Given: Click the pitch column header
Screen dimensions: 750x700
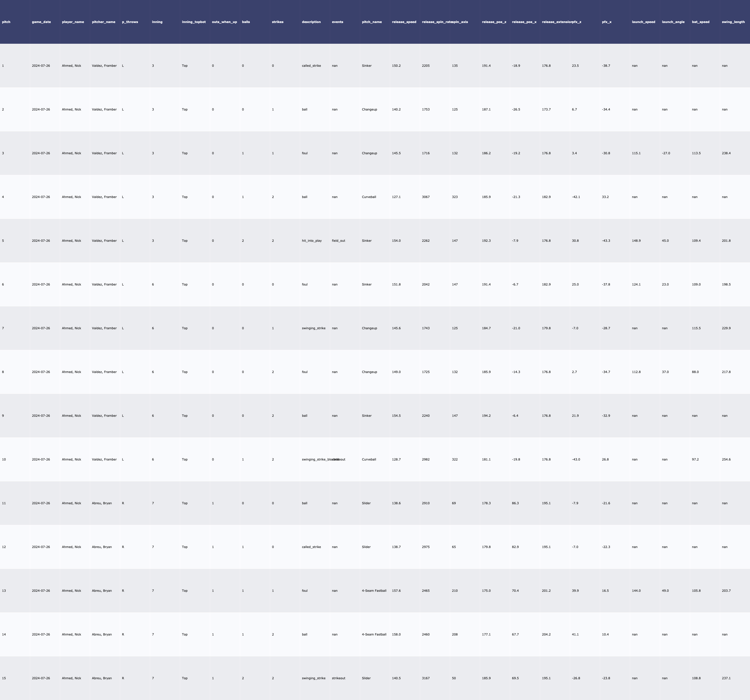Looking at the screenshot, I should (x=6, y=22).
